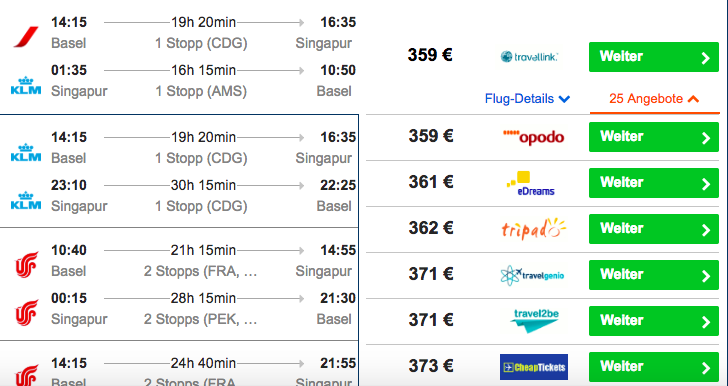Screen dimensions: 728x386
Task: Select the Air China 10:40 Basel itinerary
Action: 179,284
